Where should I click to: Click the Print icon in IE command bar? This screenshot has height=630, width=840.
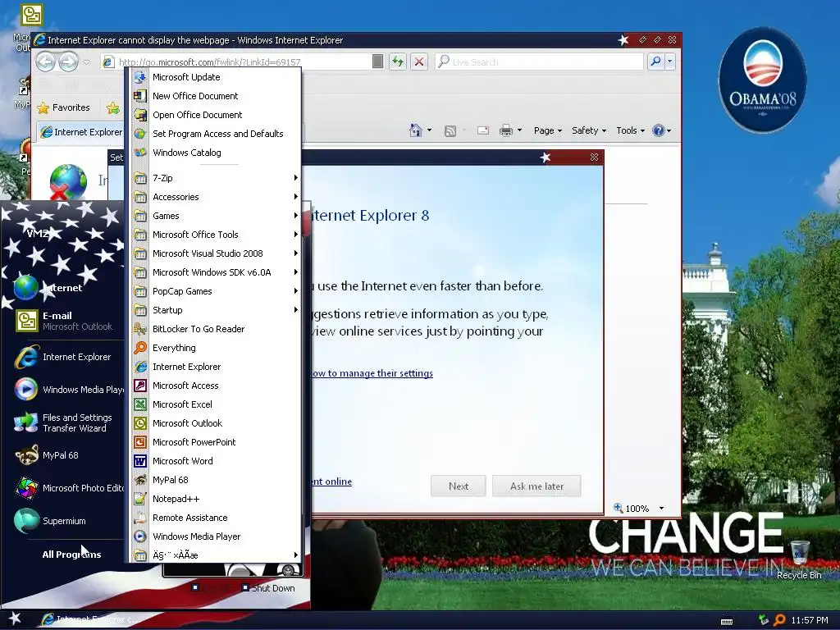[505, 130]
